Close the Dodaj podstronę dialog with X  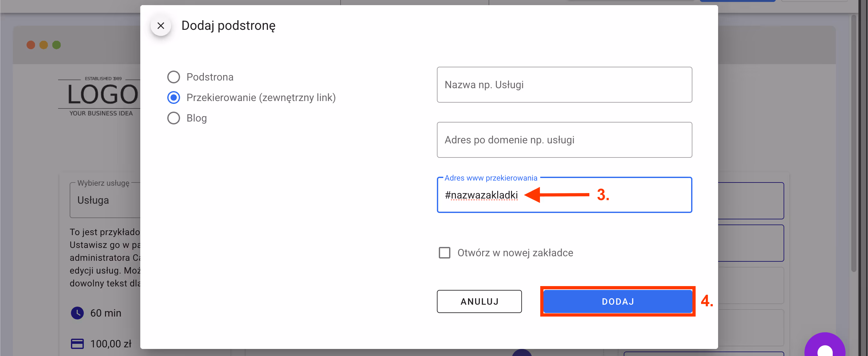[161, 26]
